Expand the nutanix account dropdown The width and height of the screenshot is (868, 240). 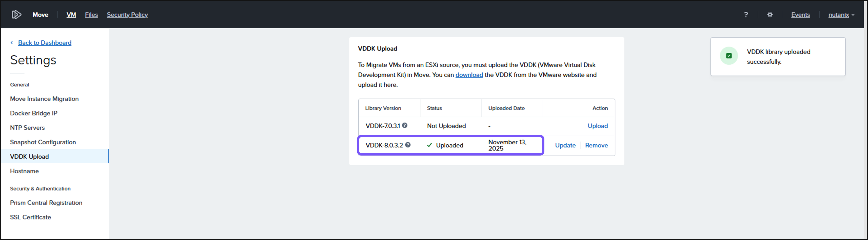coord(841,14)
